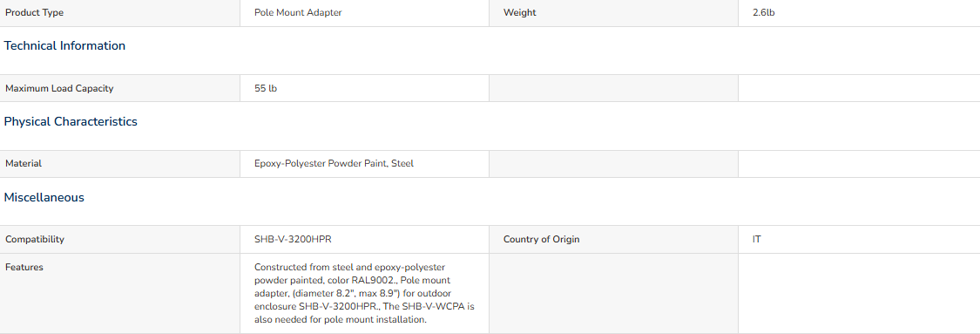Click the Compatibility label cell
Viewport: 980px width, 334px height.
click(119, 240)
